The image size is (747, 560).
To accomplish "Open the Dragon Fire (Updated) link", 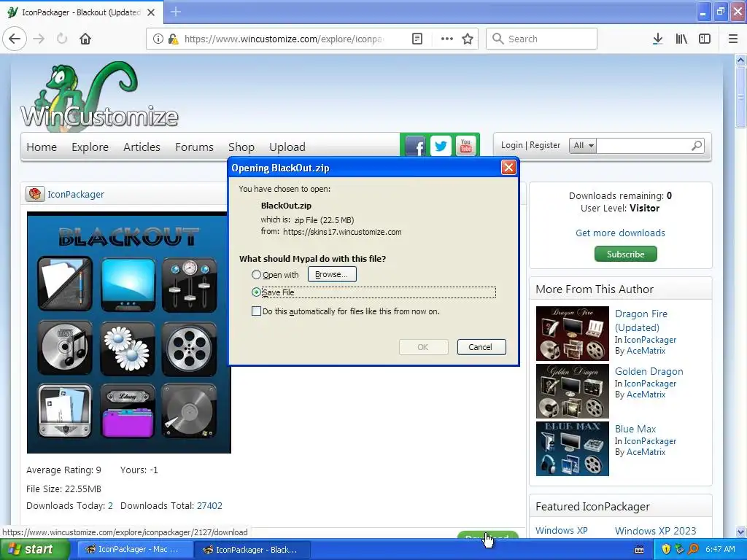I will pyautogui.click(x=641, y=321).
